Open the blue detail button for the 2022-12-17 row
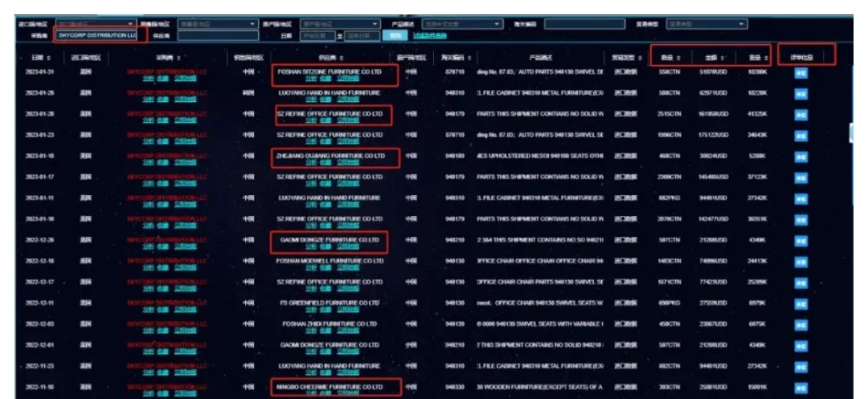The width and height of the screenshot is (868, 399). pyautogui.click(x=800, y=283)
